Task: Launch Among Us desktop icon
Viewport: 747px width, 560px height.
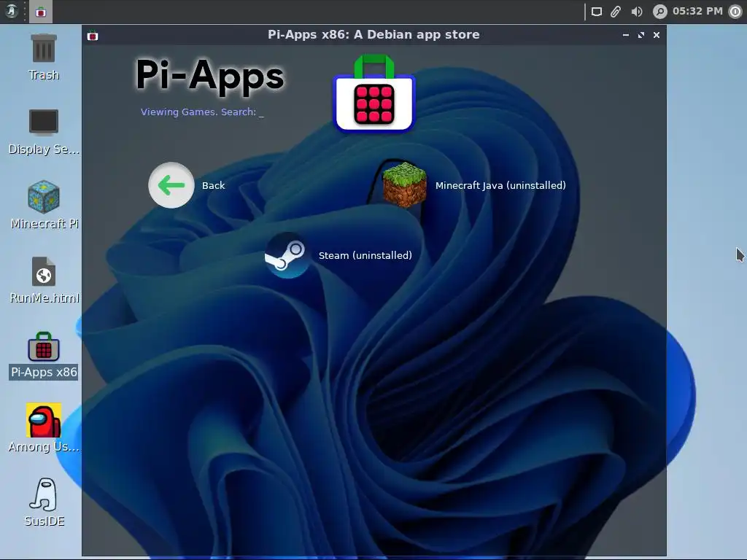Action: [x=44, y=428]
